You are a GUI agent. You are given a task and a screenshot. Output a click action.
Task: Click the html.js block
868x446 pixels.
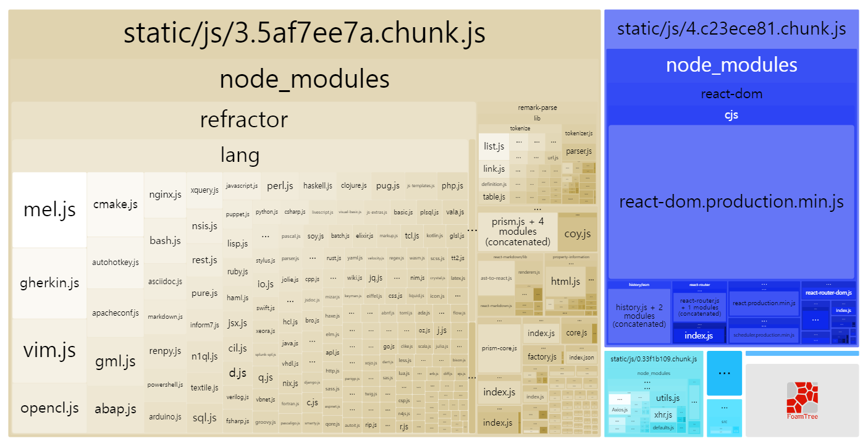(x=566, y=282)
